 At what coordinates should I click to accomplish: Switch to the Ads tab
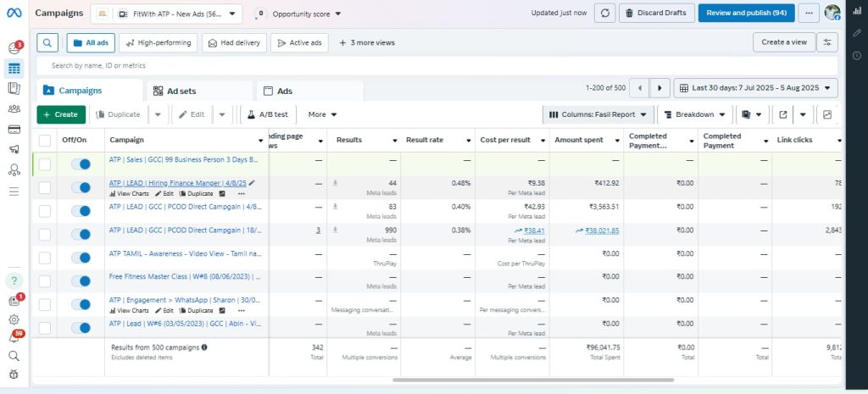(x=310, y=91)
